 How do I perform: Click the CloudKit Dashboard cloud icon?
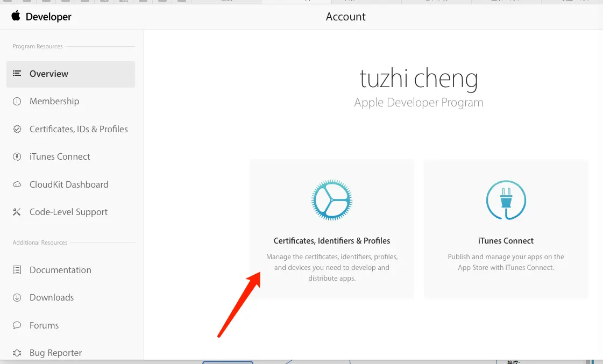[17, 184]
